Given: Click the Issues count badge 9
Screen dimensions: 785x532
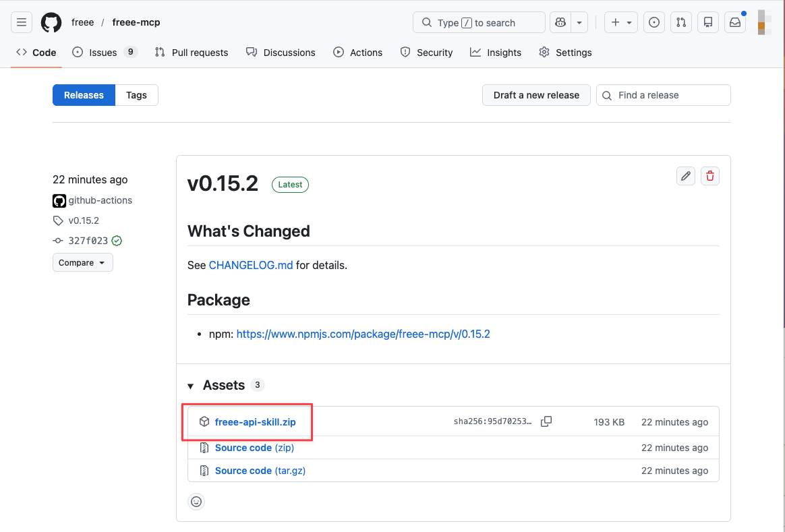Looking at the screenshot, I should pyautogui.click(x=131, y=52).
